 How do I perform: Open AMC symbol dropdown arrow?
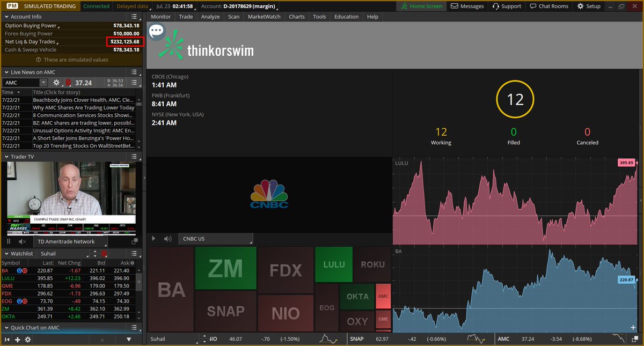point(43,83)
